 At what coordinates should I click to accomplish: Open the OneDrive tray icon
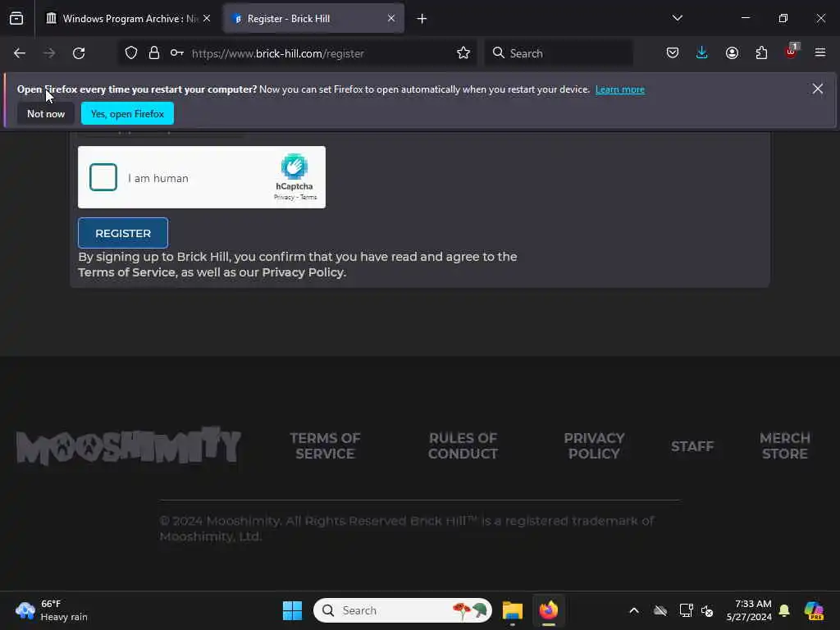point(660,610)
